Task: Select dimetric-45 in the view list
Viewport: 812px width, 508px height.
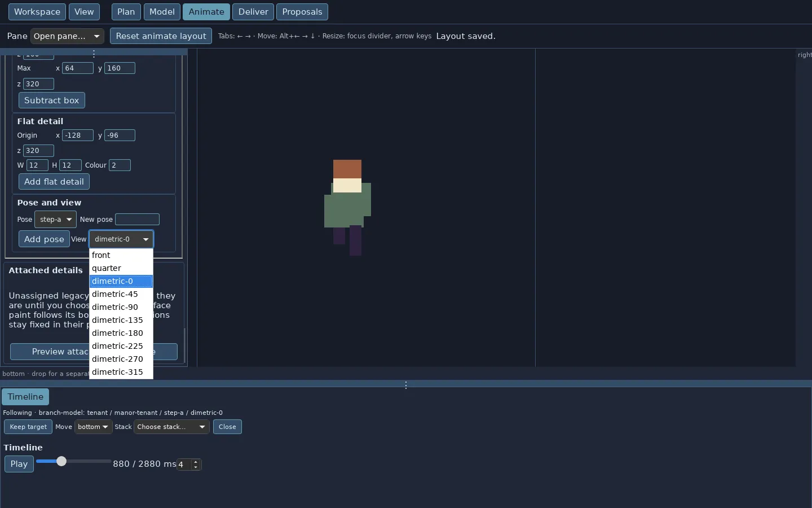Action: pyautogui.click(x=121, y=294)
